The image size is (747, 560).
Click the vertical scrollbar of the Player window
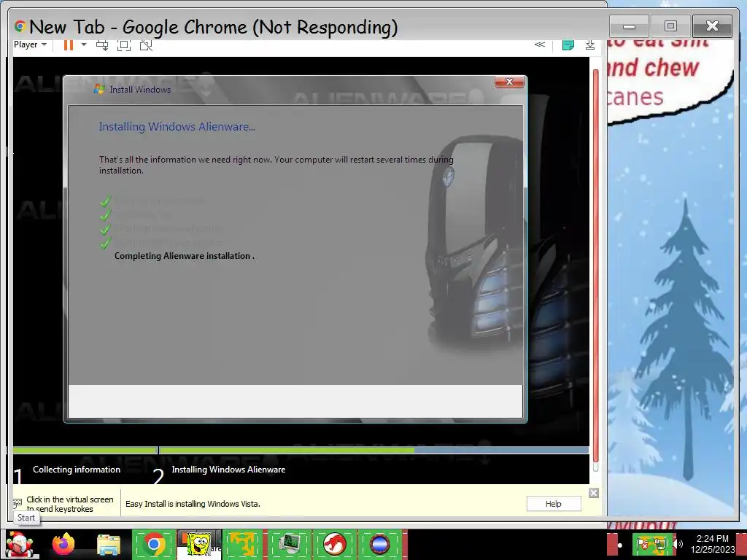point(595,271)
